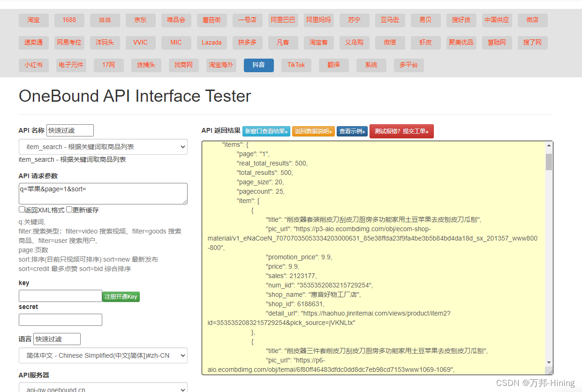The height and width of the screenshot is (392, 582).
Task: Open the 阿里妈妈 platform tab
Action: [x=318, y=20]
